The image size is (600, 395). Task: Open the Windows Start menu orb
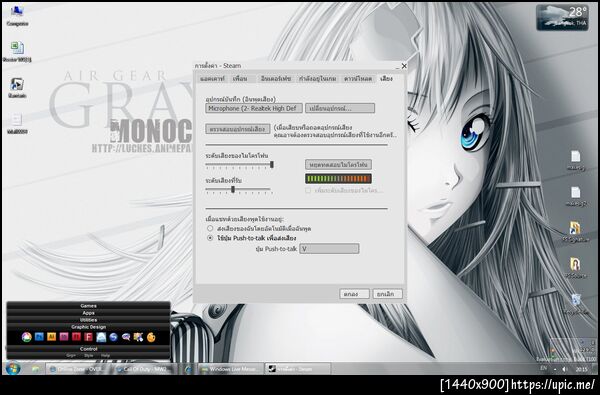click(13, 369)
